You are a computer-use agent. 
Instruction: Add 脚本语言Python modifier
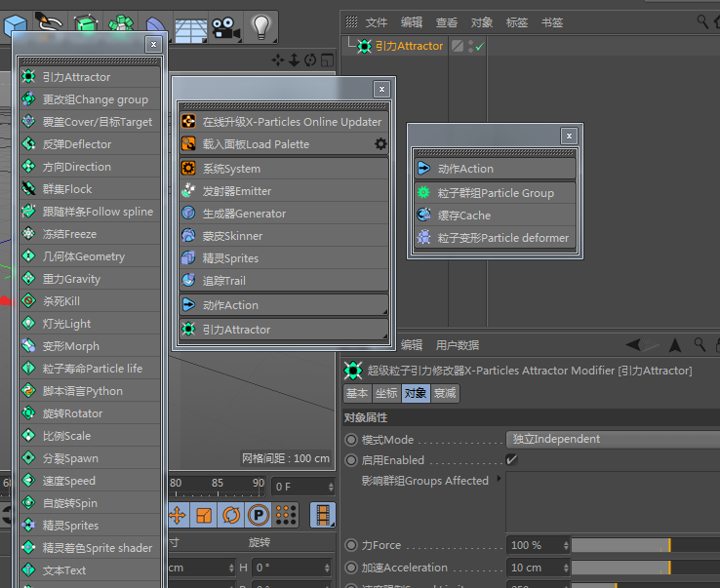(90, 391)
